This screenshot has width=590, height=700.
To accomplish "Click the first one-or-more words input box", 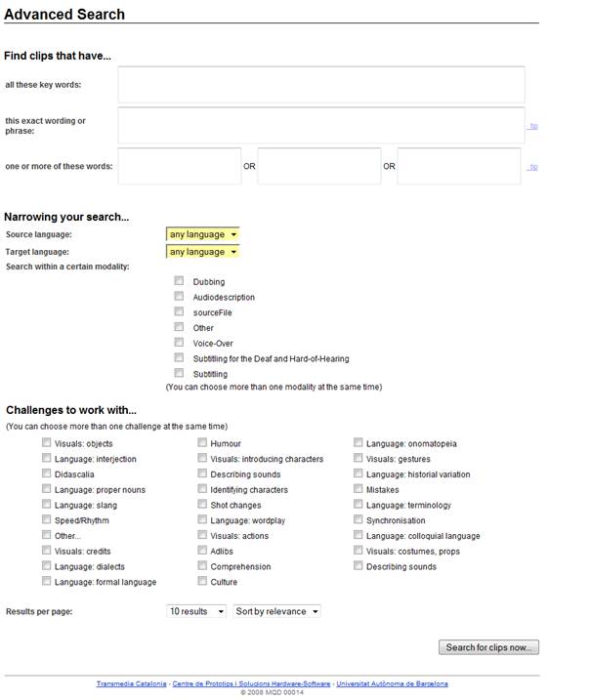I will [x=179, y=166].
